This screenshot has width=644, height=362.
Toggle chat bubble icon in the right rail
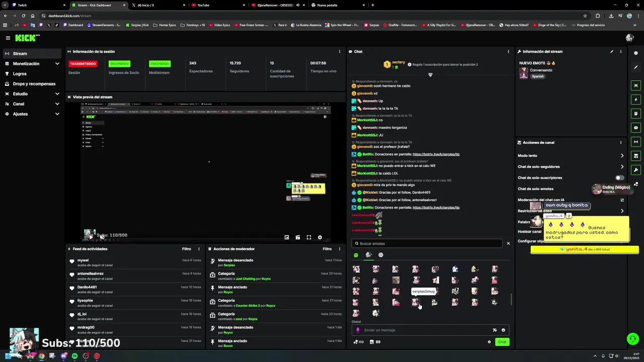point(636,128)
